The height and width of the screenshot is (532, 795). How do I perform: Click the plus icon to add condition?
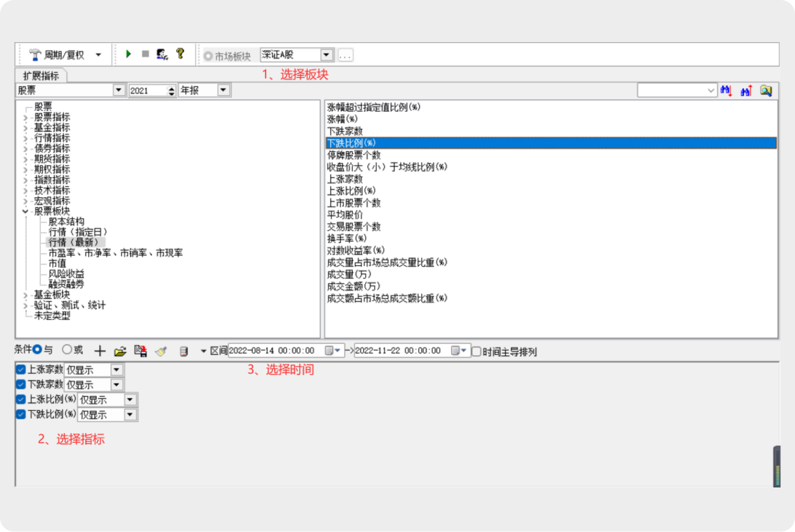coord(100,351)
